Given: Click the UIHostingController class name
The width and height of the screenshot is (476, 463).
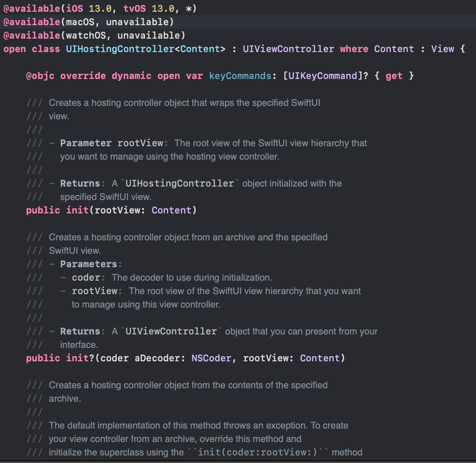Looking at the screenshot, I should [121, 49].
